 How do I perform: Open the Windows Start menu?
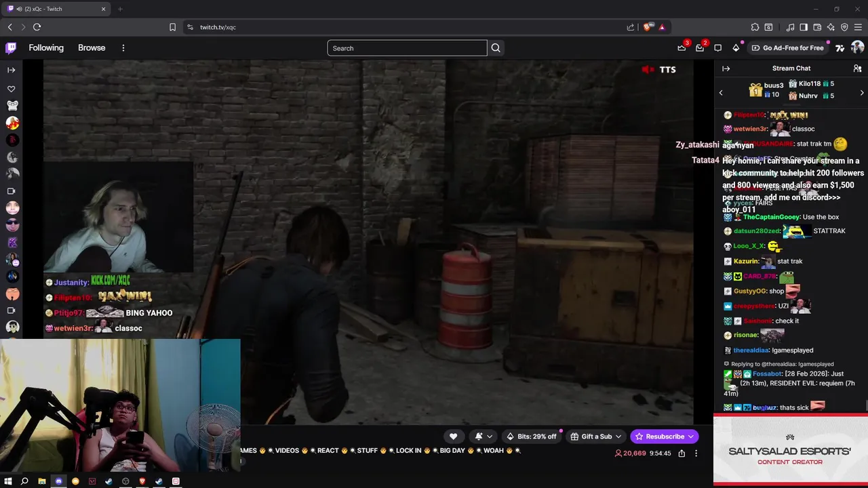[8, 481]
